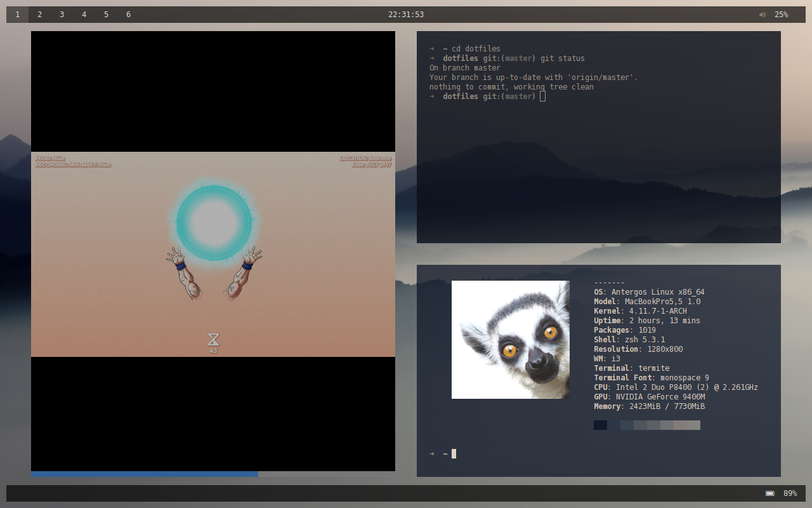Screen dimensions: 812x508
Task: Click the battery icon in bottom bar
Action: (x=770, y=493)
